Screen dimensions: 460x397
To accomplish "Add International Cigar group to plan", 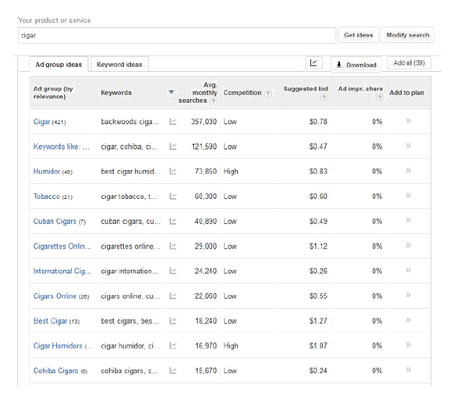I will 408,270.
